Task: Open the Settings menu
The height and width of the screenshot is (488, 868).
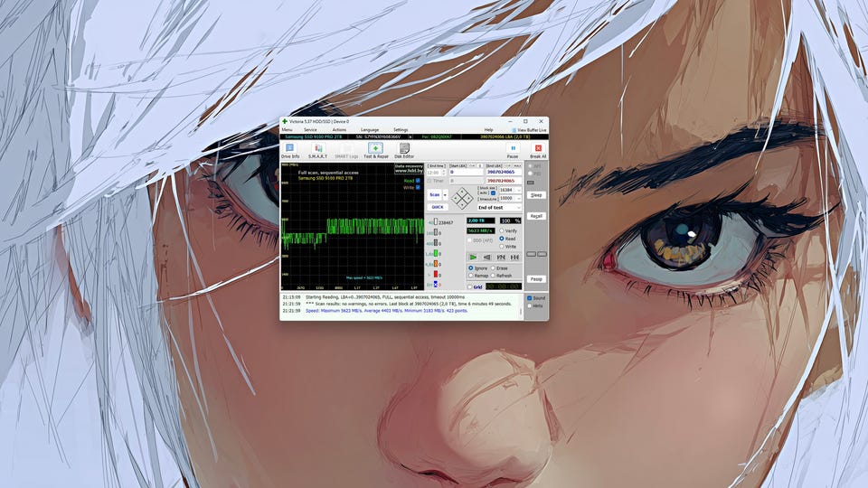Action: tap(401, 130)
